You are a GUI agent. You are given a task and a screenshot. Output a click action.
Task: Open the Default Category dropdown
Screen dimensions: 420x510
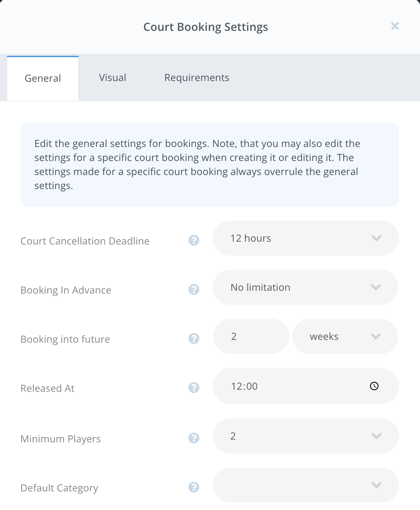click(x=377, y=485)
